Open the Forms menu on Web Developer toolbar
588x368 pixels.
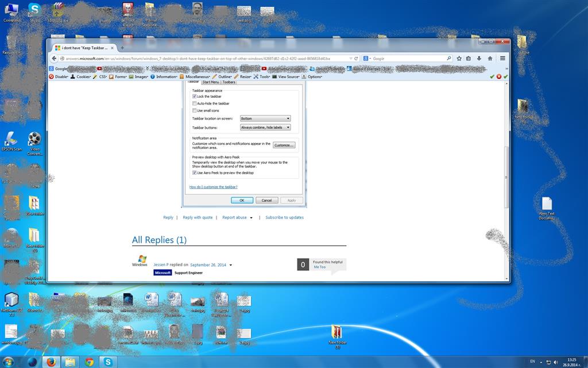click(118, 76)
